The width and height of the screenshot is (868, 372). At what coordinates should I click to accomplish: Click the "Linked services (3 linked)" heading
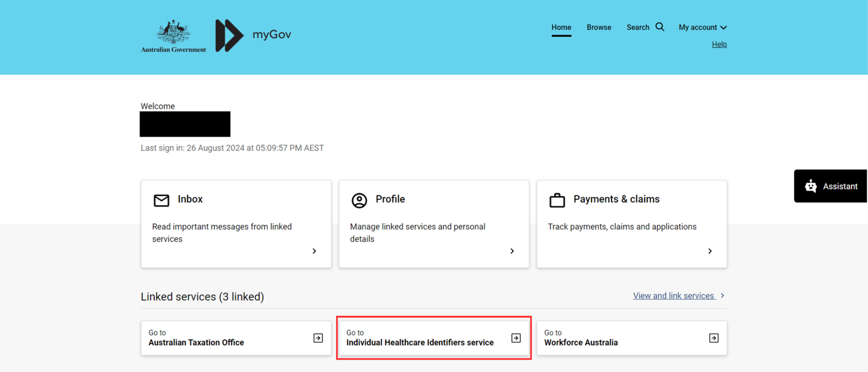click(x=202, y=297)
